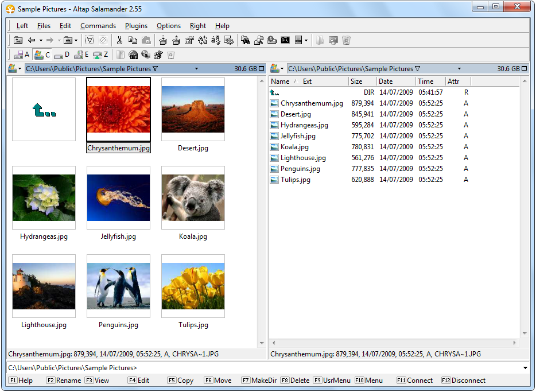The height and width of the screenshot is (392, 536).
Task: Open right panel drive selection dropdown
Action: pos(278,69)
